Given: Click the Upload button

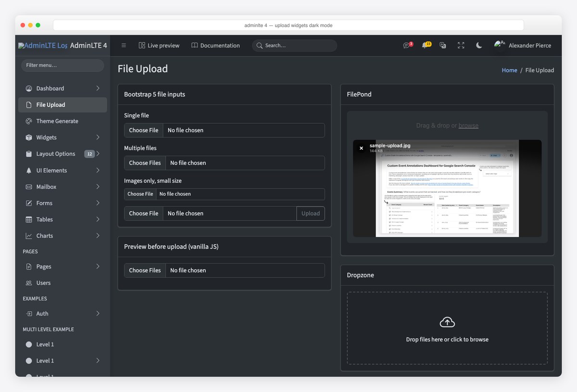Looking at the screenshot, I should (311, 214).
